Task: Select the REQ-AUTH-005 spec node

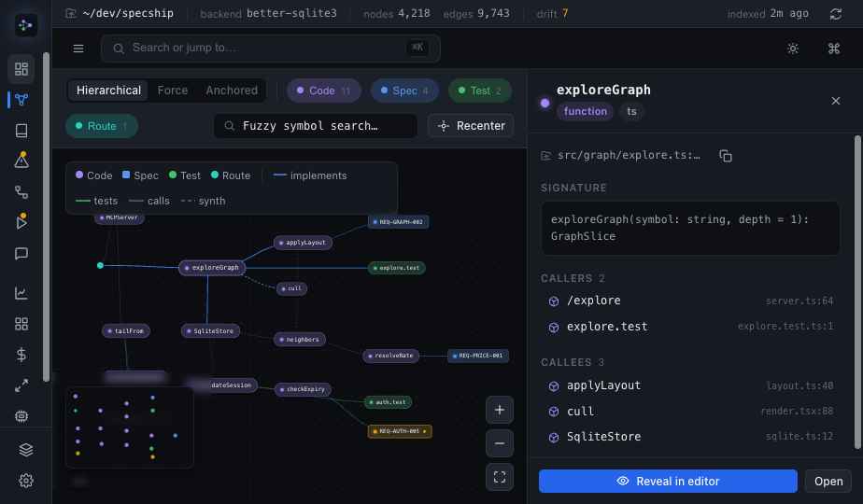Action: point(400,431)
